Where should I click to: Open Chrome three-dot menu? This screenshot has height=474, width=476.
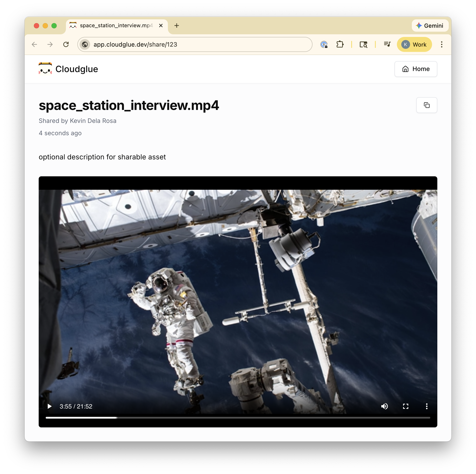(x=441, y=45)
